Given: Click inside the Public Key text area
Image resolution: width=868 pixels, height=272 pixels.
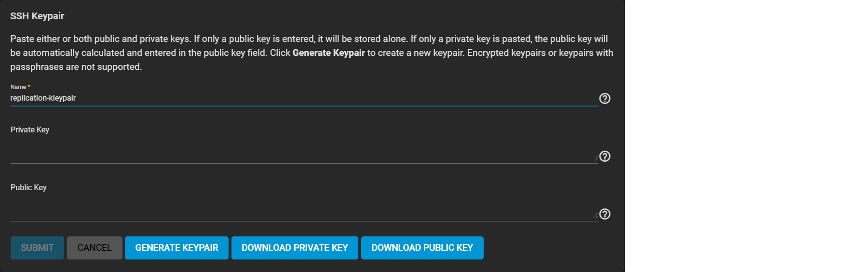Looking at the screenshot, I should [304, 210].
